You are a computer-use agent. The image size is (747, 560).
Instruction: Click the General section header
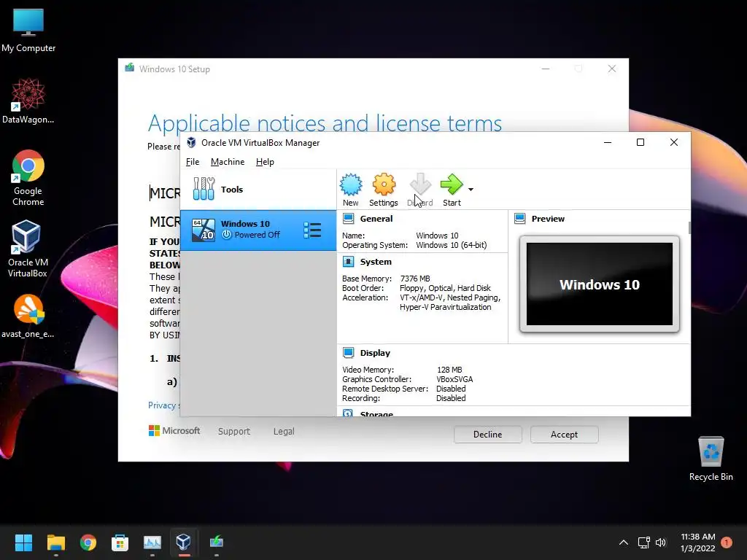pos(376,219)
